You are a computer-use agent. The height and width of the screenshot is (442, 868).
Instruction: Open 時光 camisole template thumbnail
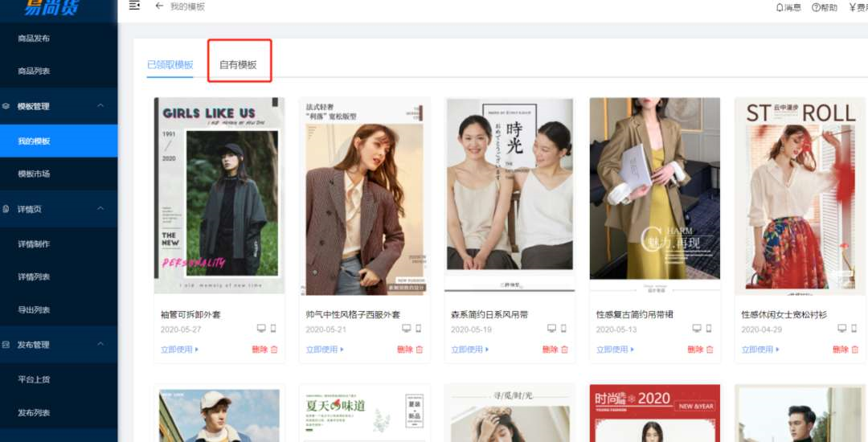pyautogui.click(x=510, y=194)
